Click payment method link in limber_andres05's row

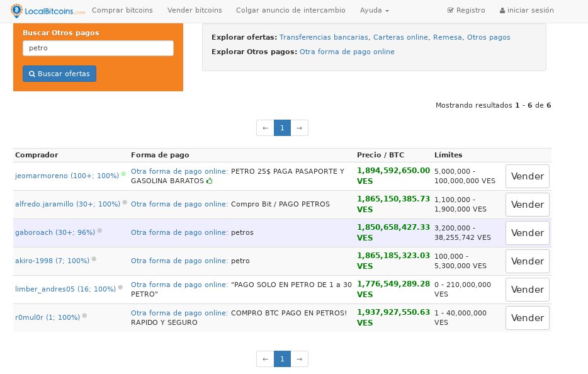tap(179, 285)
